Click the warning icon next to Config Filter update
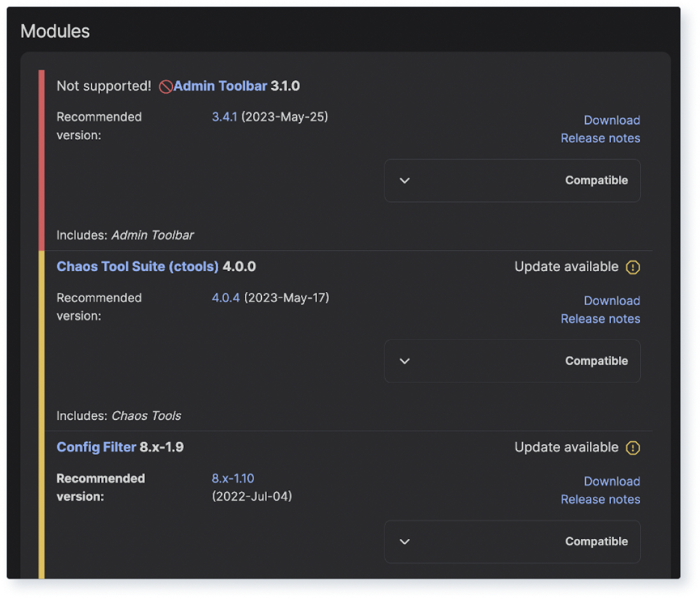Image resolution: width=700 pixels, height=599 pixels. point(633,447)
